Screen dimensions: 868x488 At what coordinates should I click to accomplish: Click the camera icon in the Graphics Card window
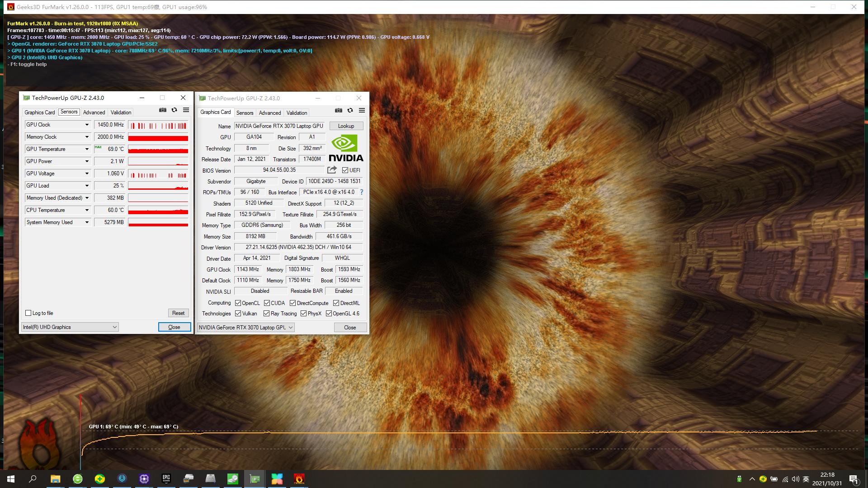click(338, 111)
